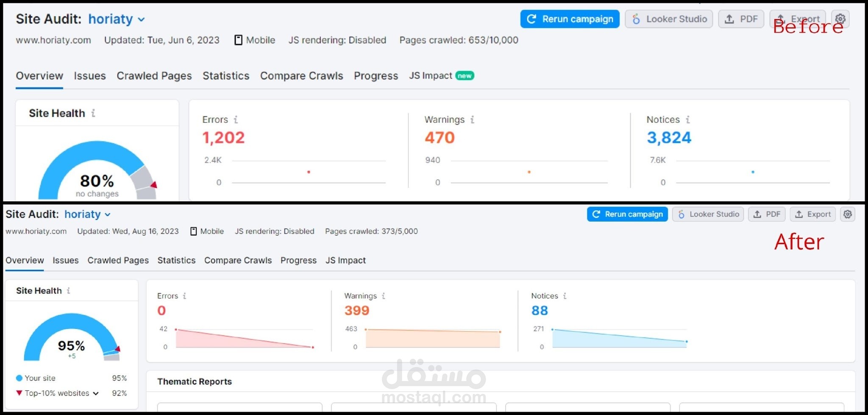Click Export button in the After panel
This screenshot has width=868, height=415.
pos(813,214)
